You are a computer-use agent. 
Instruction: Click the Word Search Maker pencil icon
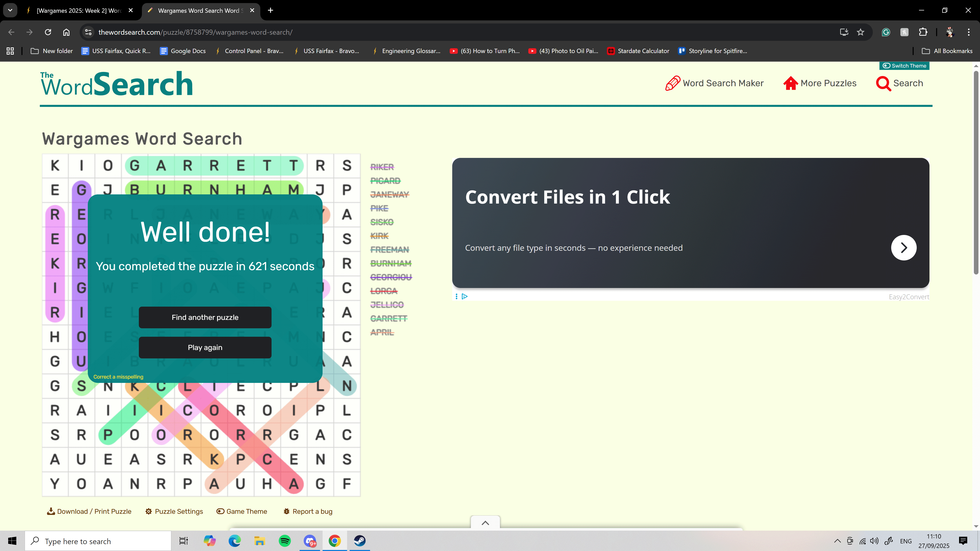[672, 83]
